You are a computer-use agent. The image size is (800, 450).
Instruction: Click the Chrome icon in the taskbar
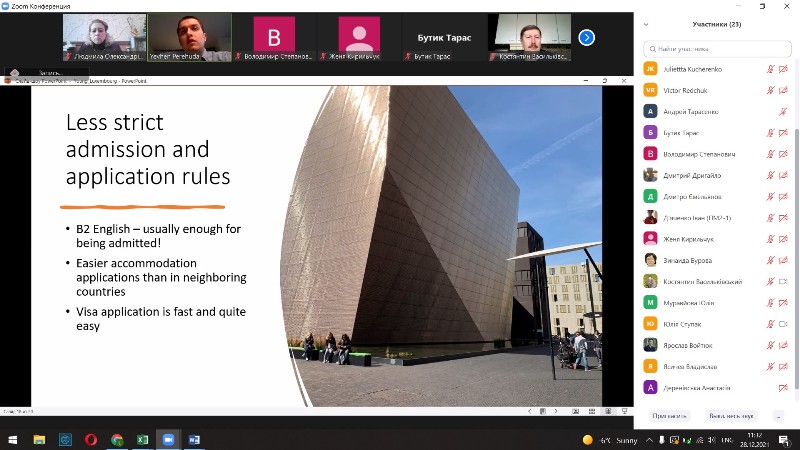tap(117, 439)
